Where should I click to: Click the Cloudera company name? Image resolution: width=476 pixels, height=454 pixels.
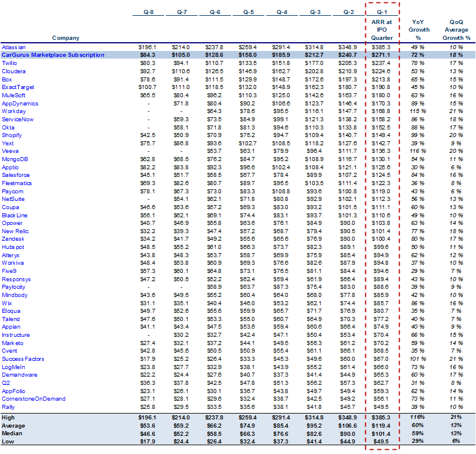click(13, 71)
